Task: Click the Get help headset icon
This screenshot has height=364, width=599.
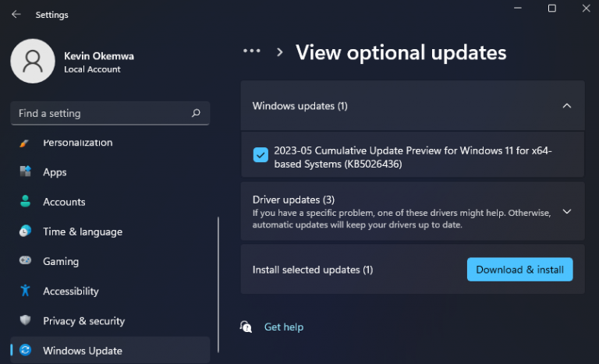Action: point(246,327)
